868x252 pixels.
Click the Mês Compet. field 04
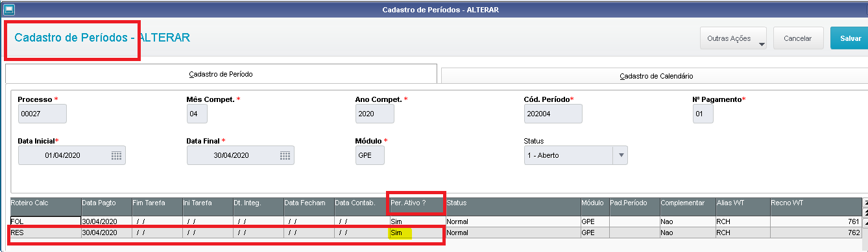(x=197, y=114)
